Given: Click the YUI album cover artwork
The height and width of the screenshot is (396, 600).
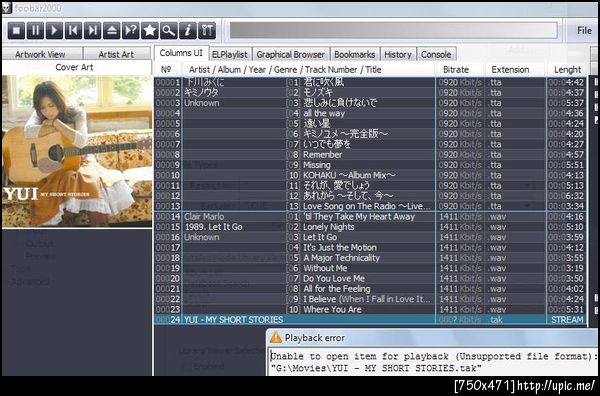Looking at the screenshot, I should coord(77,151).
